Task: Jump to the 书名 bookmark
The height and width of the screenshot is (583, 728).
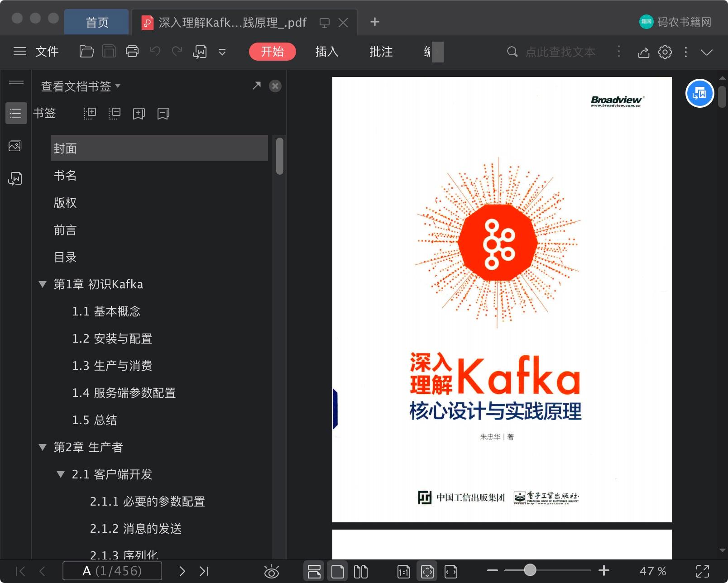Action: [65, 176]
